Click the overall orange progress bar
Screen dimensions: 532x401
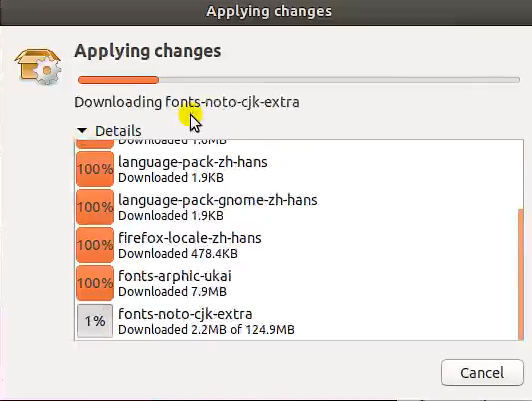tap(299, 80)
